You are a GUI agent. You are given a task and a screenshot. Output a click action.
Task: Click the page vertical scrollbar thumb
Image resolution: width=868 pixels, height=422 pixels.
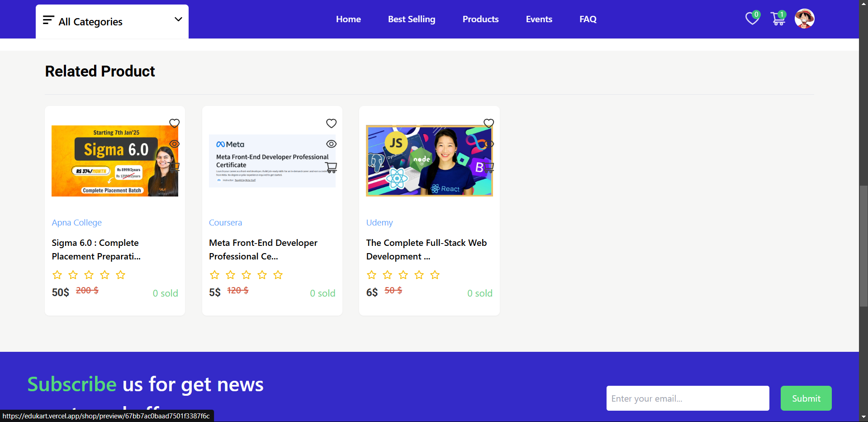[863, 246]
